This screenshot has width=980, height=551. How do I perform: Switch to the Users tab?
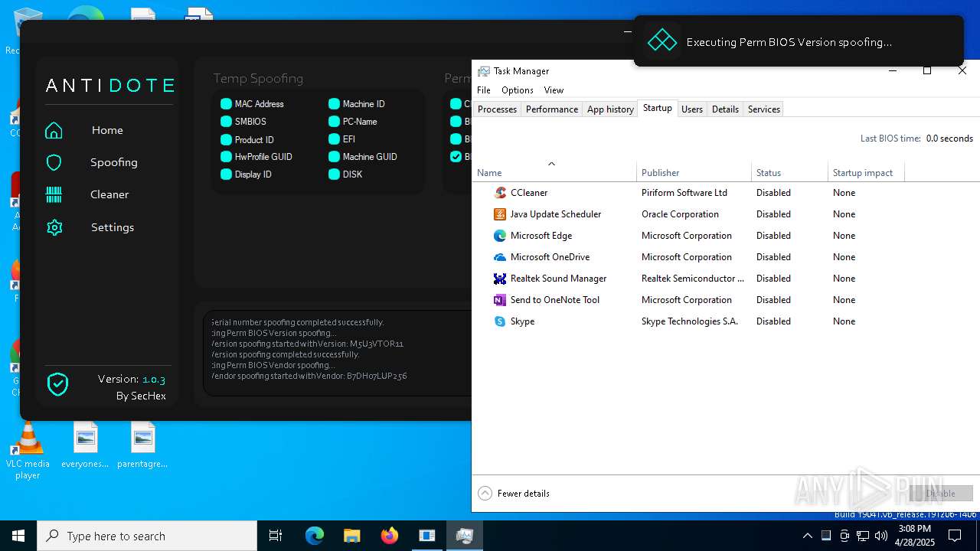coord(692,109)
